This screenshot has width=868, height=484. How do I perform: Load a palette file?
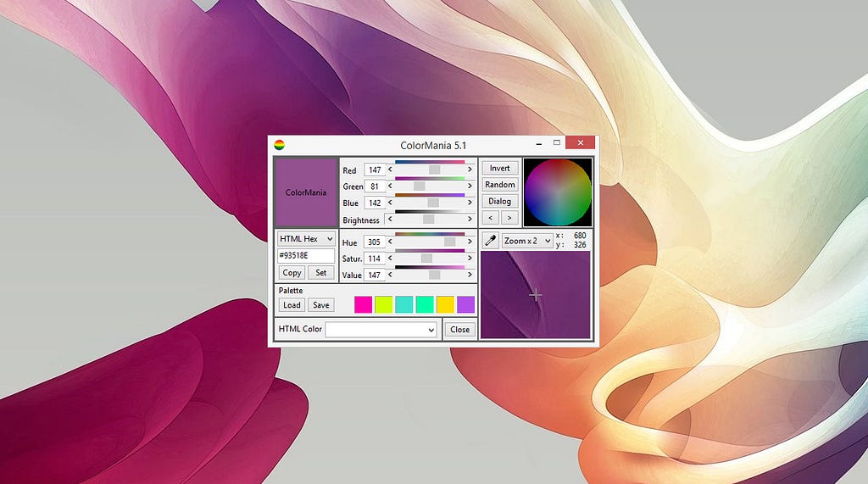pos(292,305)
